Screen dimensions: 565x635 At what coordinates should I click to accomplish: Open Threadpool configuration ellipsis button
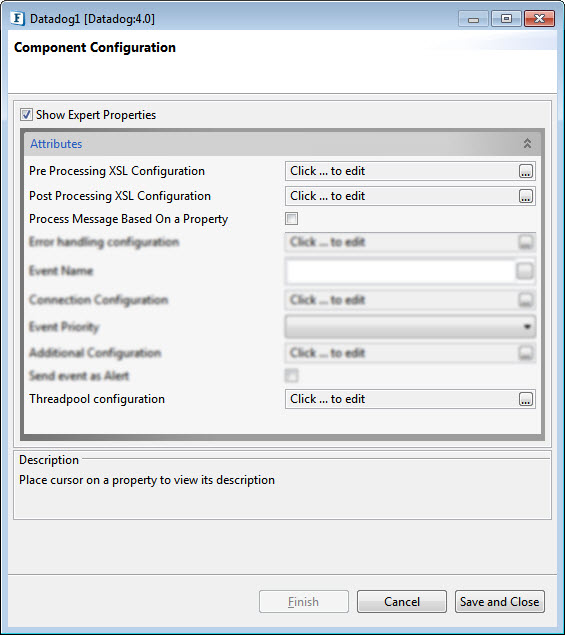click(526, 399)
